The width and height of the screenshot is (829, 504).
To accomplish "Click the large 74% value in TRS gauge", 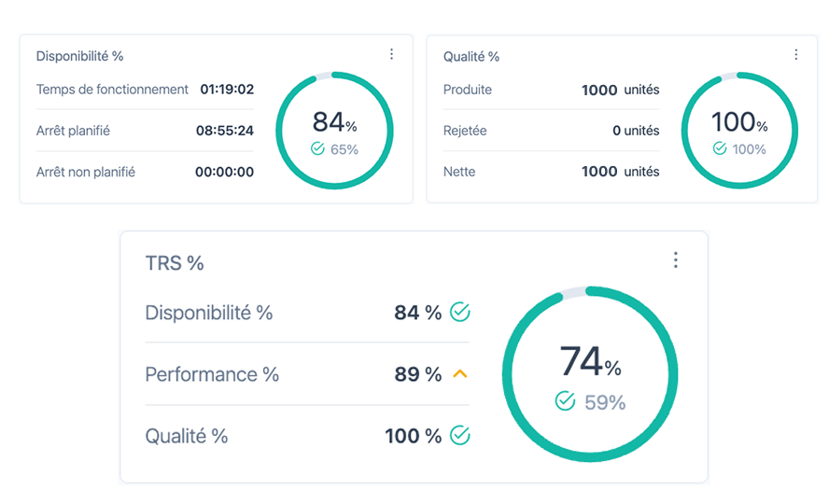I will pyautogui.click(x=590, y=361).
